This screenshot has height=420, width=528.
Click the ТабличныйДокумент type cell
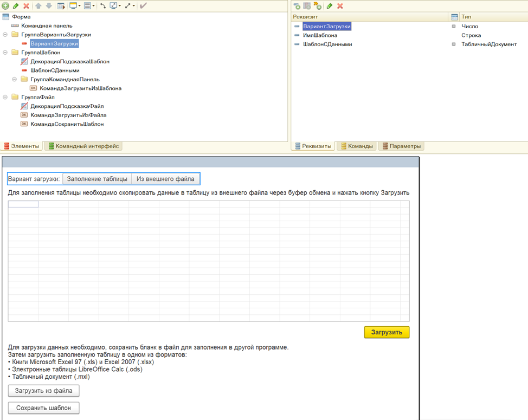(489, 44)
